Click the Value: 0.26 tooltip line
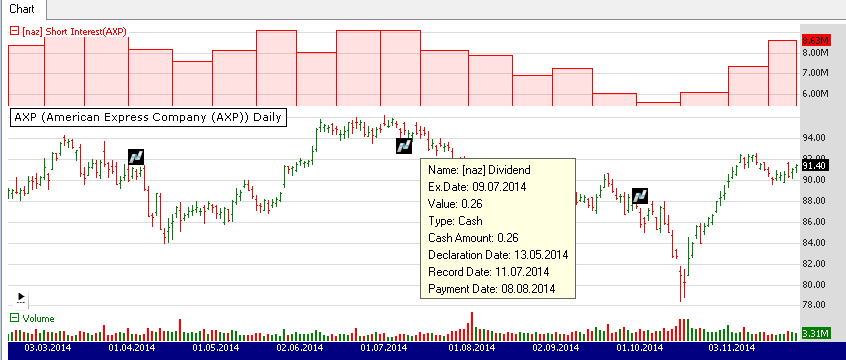Viewport: 846px width, 360px height. tap(455, 204)
